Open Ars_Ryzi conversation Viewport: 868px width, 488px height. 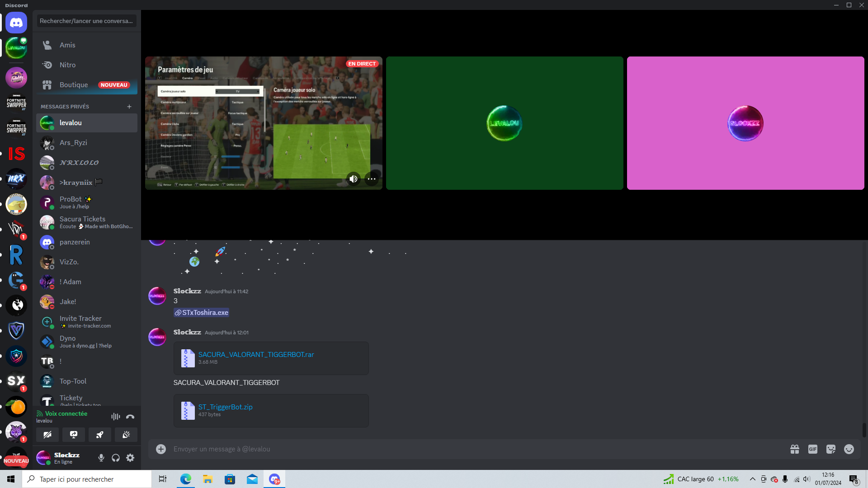pos(87,143)
